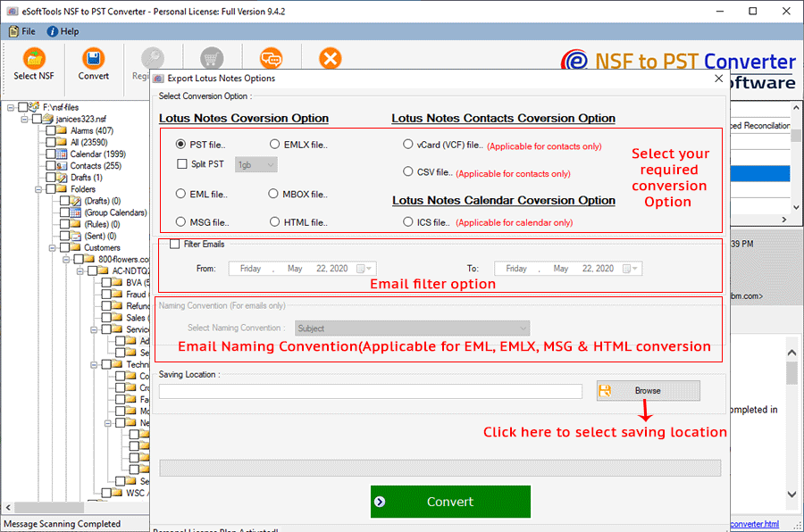804x532 pixels.
Task: Click the orange X exit icon
Action: pyautogui.click(x=331, y=59)
